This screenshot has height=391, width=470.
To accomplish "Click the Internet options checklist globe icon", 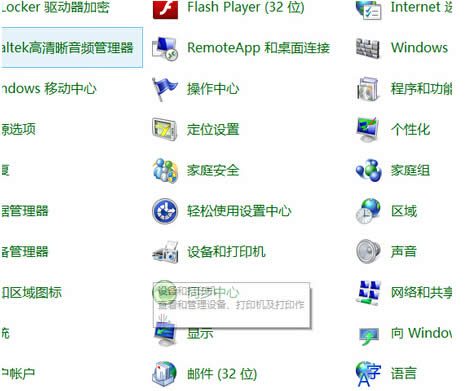I will 368,9.
